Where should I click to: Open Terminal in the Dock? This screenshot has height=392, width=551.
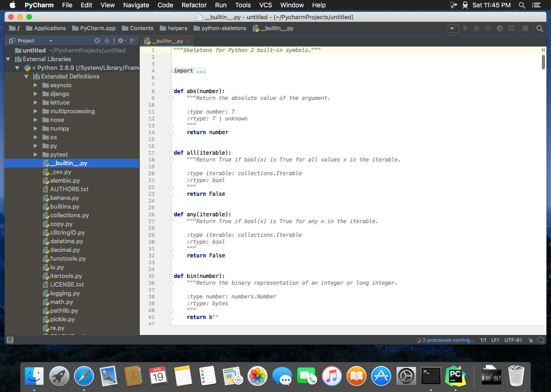430,376
